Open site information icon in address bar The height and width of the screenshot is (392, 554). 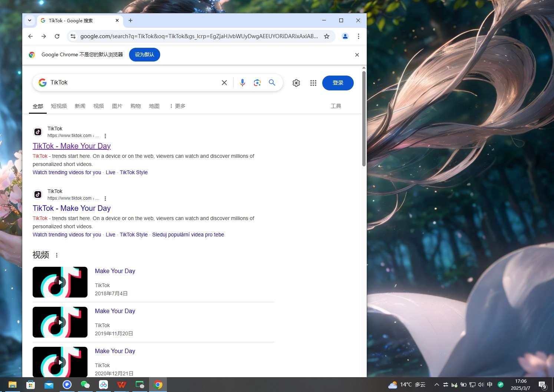tap(73, 36)
